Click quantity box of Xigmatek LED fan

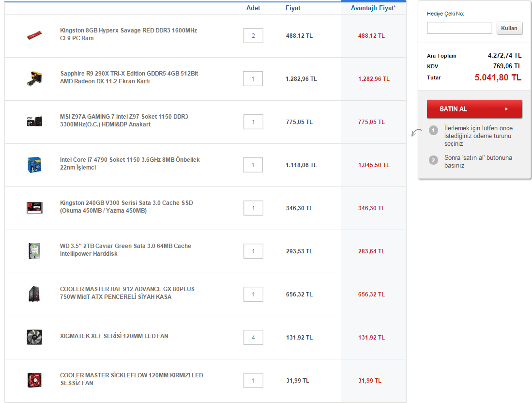click(x=253, y=338)
